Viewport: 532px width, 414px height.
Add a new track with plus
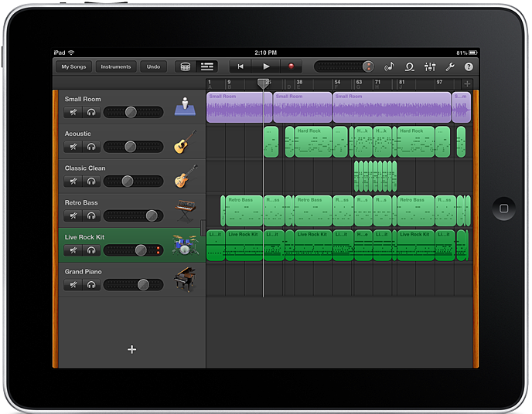click(x=132, y=349)
